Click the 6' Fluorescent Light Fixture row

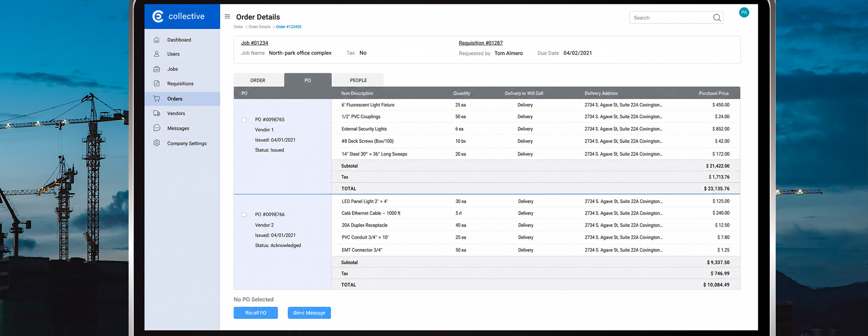(536, 105)
